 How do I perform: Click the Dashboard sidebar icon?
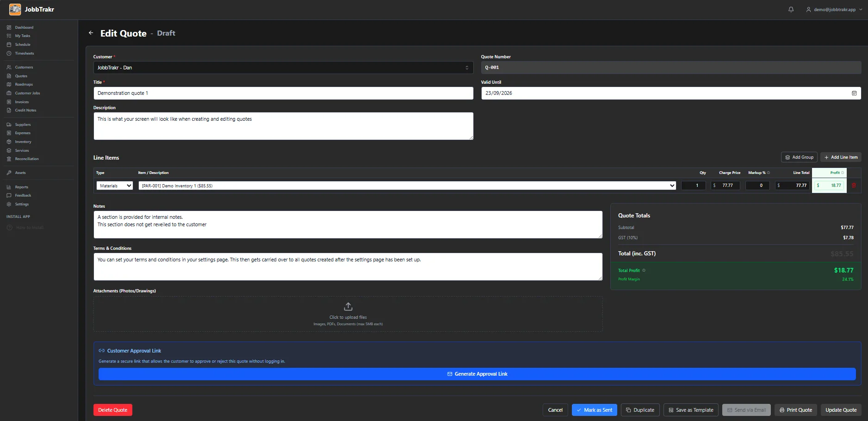click(x=9, y=27)
